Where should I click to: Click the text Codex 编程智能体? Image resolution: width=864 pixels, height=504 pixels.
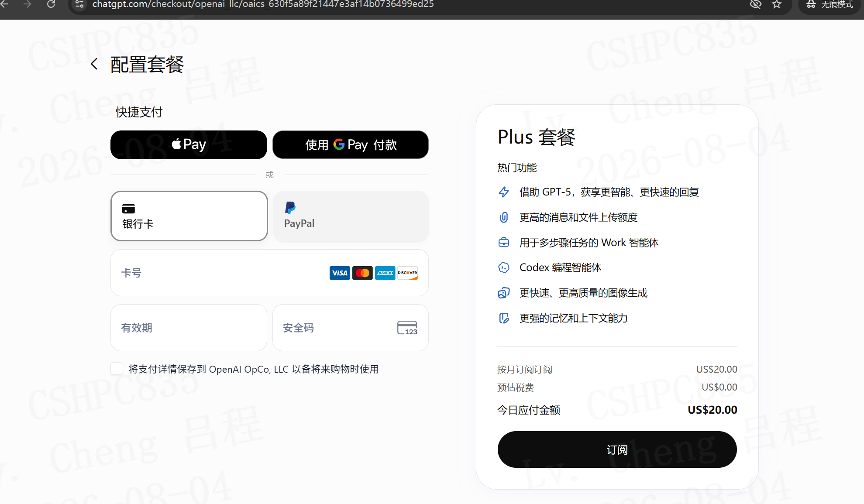pos(561,267)
